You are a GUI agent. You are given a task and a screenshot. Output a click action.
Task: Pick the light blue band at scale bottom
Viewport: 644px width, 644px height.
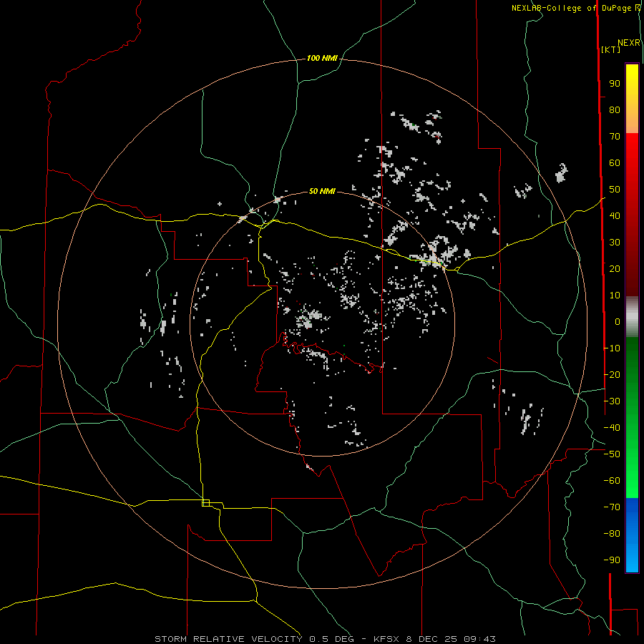632,557
